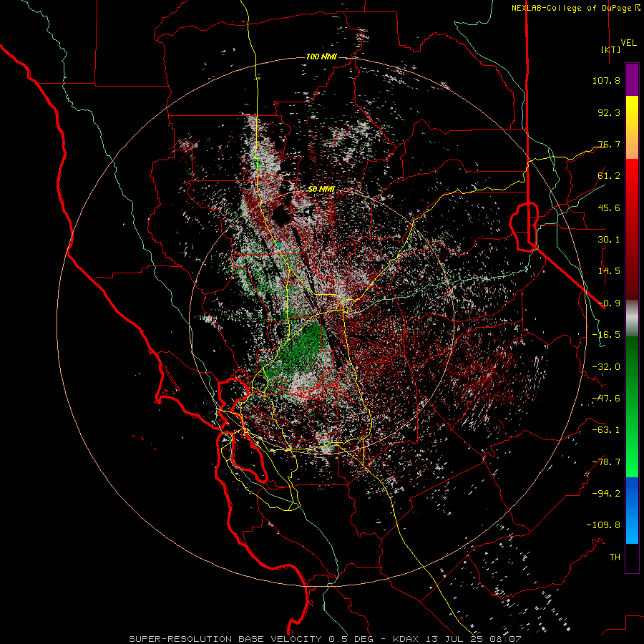This screenshot has height=644, width=644.
Task: Click the -32.0 velocity scale value
Action: tap(606, 367)
